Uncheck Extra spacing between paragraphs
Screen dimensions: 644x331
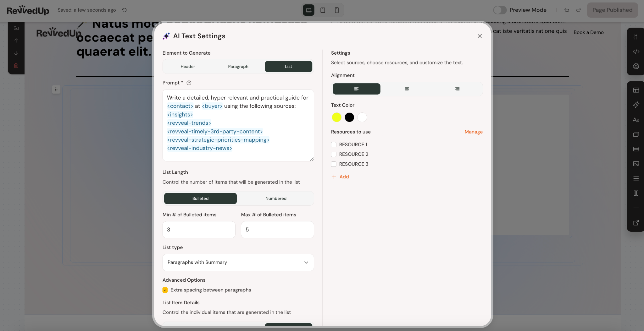tap(165, 290)
